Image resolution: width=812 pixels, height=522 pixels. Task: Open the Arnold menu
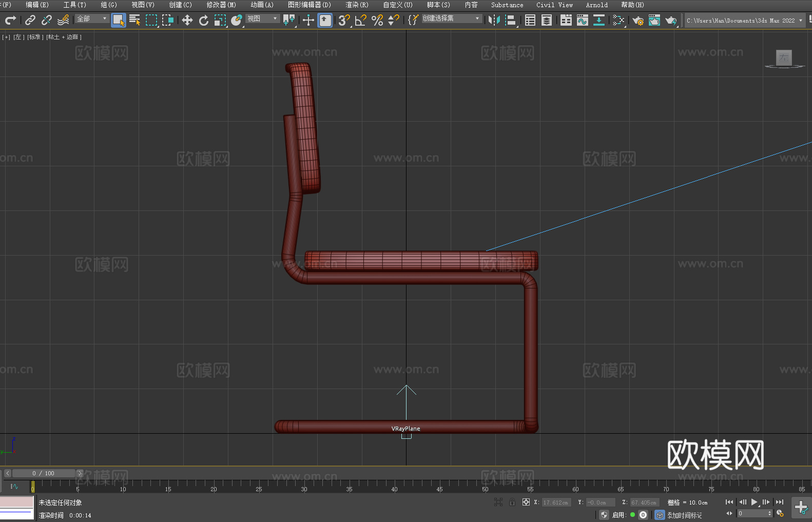coord(596,5)
